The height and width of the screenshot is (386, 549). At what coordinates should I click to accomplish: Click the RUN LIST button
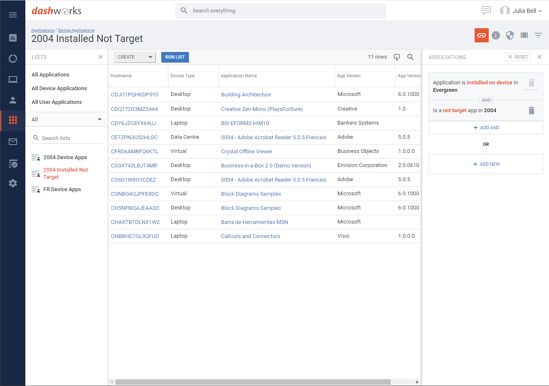[175, 57]
